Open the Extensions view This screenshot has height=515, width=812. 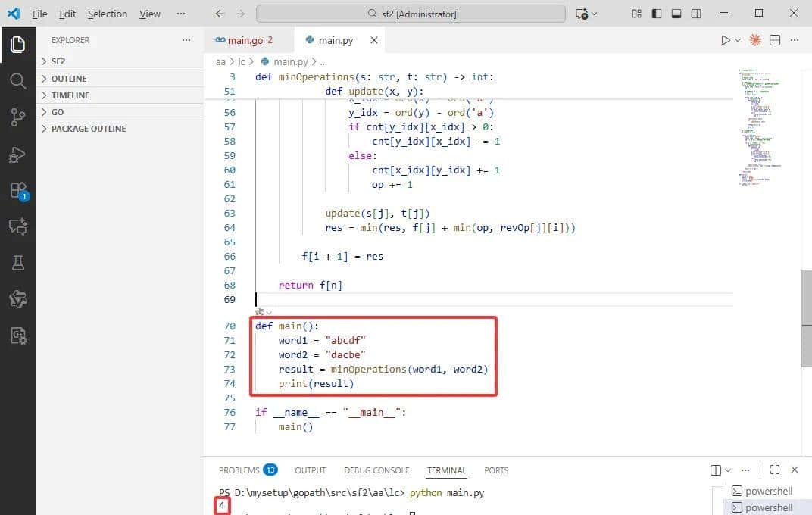pos(18,190)
